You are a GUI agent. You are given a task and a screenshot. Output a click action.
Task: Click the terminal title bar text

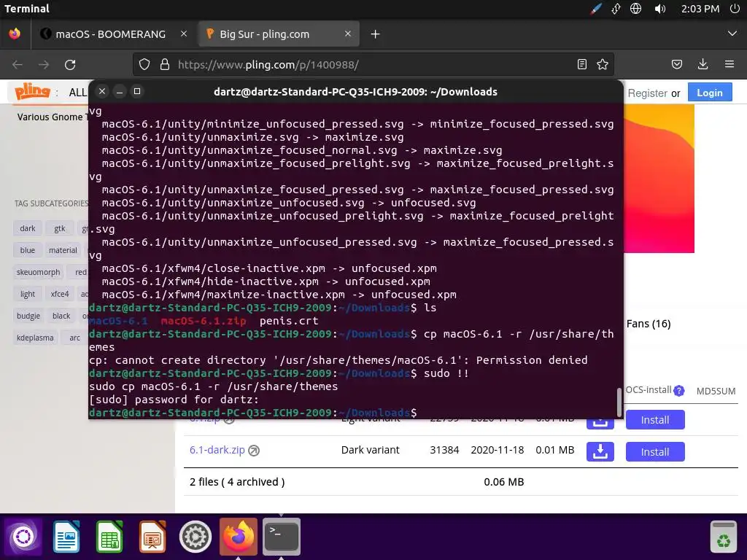click(x=355, y=92)
